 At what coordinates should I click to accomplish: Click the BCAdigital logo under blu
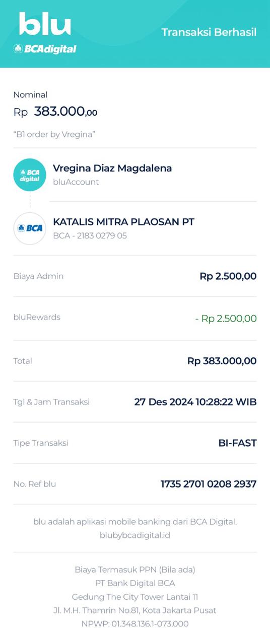(x=45, y=49)
